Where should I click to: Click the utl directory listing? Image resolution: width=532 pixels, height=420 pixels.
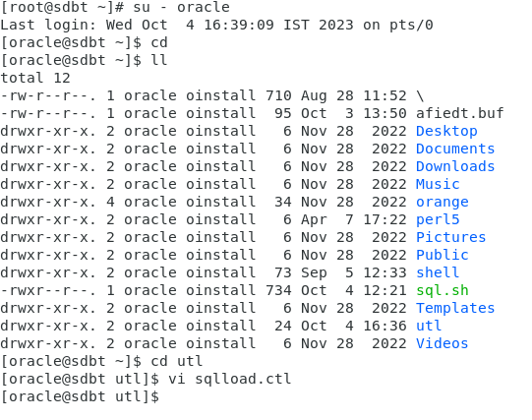coord(429,326)
